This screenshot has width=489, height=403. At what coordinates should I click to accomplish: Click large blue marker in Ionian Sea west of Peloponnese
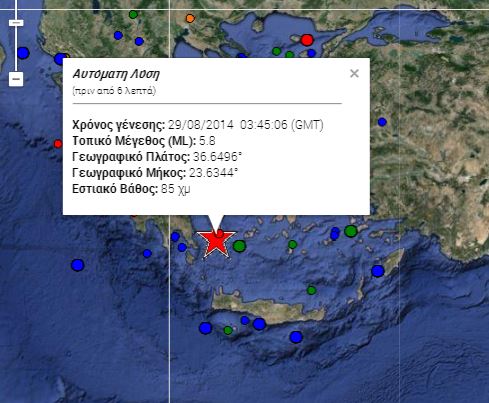point(77,265)
